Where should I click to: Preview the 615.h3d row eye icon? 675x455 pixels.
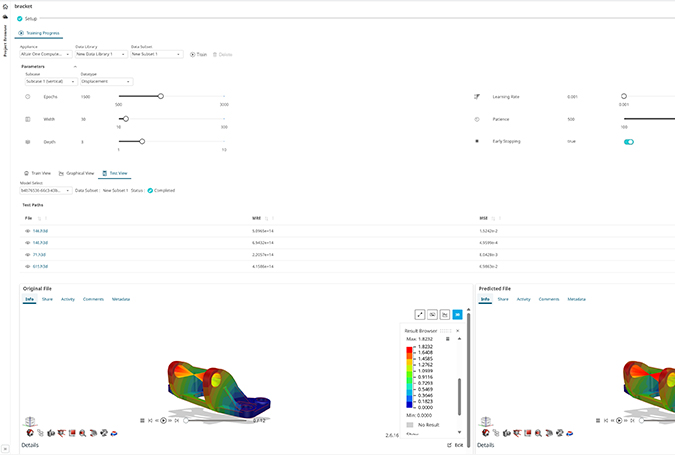pos(28,266)
